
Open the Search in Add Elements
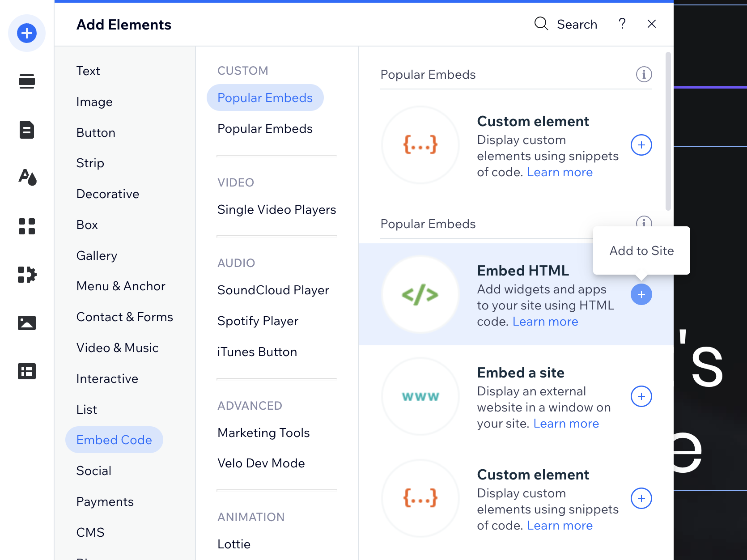click(x=565, y=24)
